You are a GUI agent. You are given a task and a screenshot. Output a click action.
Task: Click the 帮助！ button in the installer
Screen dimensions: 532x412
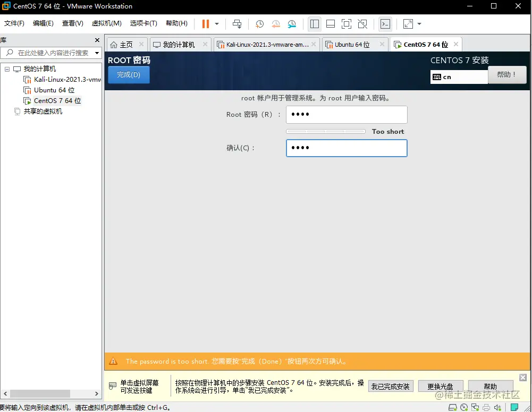coord(507,74)
